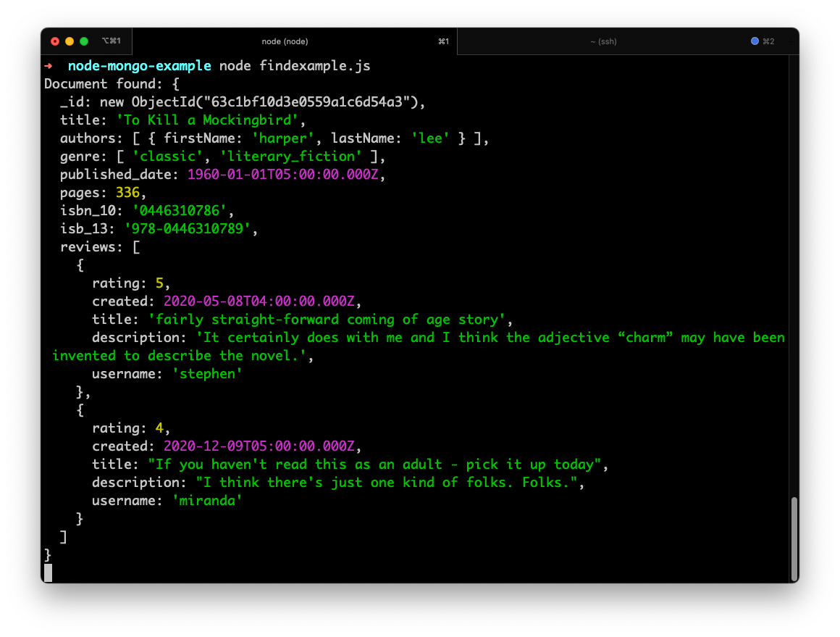Minimize the terminal using the yellow button
Screen dimensions: 840x637
coord(69,41)
